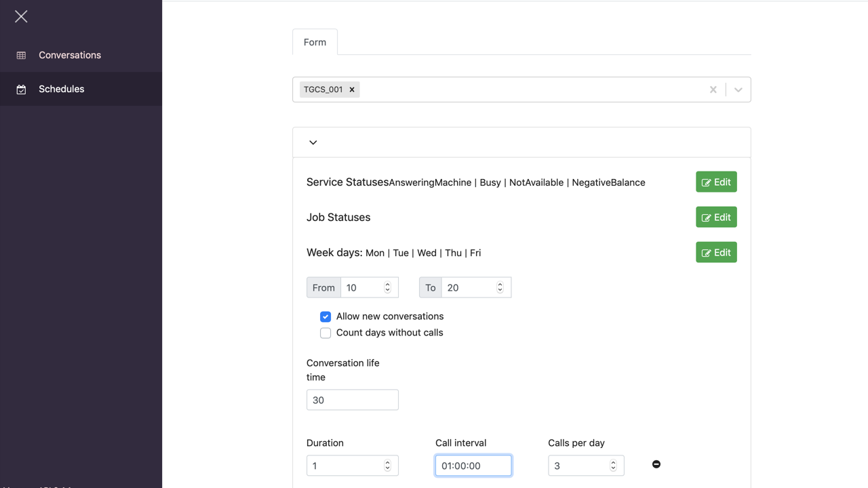The width and height of the screenshot is (868, 488).
Task: Disable Allow new conversations checkbox
Action: point(325,317)
